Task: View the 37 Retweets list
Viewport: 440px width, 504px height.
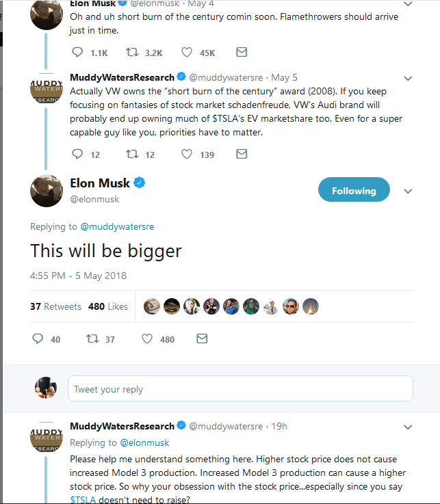Action: [55, 306]
